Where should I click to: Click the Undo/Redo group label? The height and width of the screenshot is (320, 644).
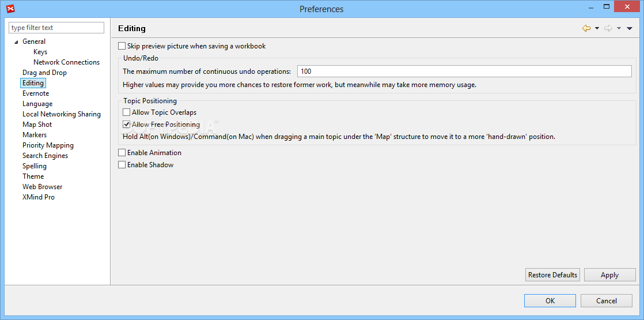(141, 58)
